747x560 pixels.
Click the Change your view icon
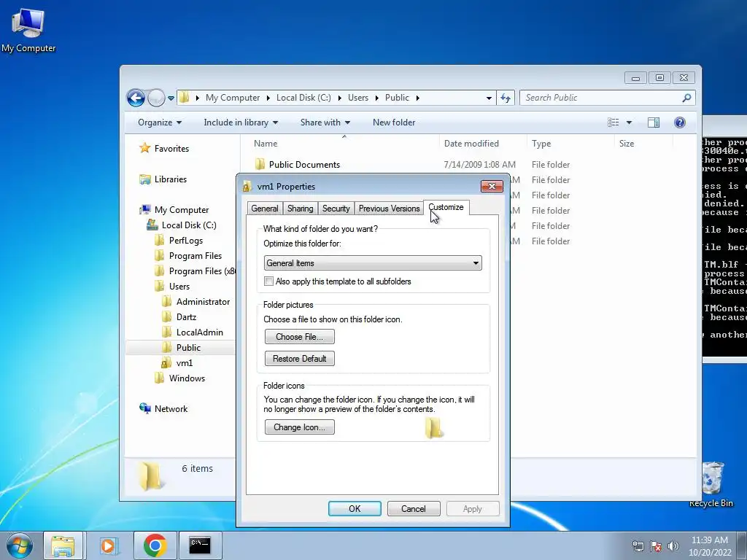[613, 122]
